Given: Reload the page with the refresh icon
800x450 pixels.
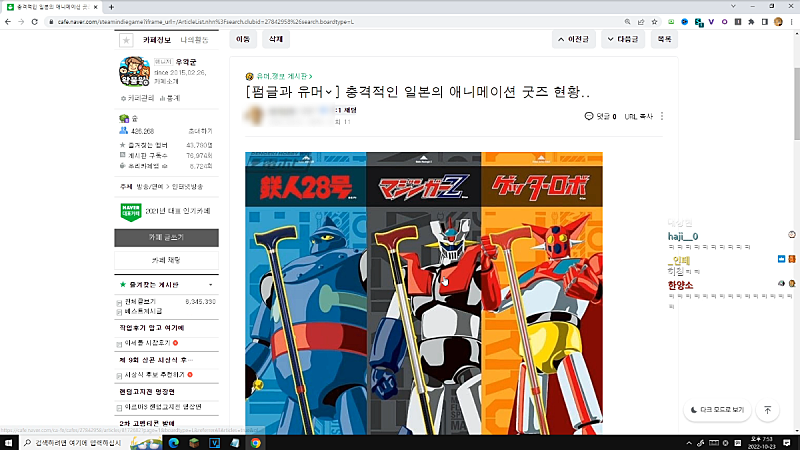Looking at the screenshot, I should (x=35, y=22).
